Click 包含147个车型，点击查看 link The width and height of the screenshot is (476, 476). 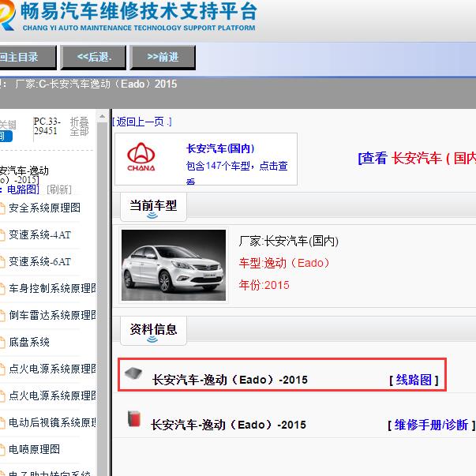[237, 172]
